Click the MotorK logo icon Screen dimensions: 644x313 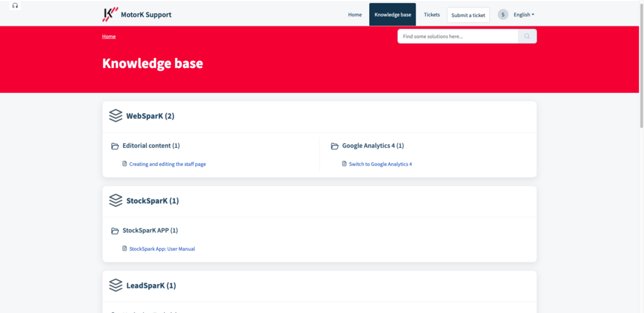(x=110, y=14)
